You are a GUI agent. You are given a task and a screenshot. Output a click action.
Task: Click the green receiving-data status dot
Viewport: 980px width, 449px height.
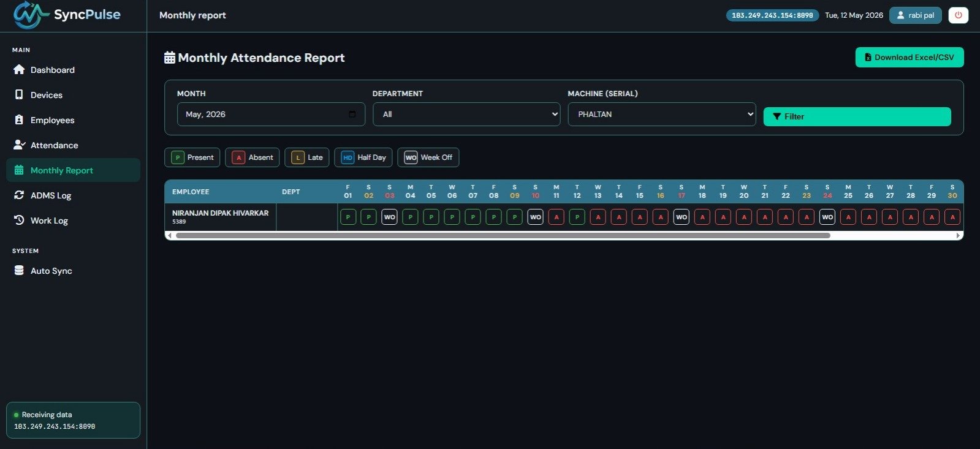pos(16,415)
